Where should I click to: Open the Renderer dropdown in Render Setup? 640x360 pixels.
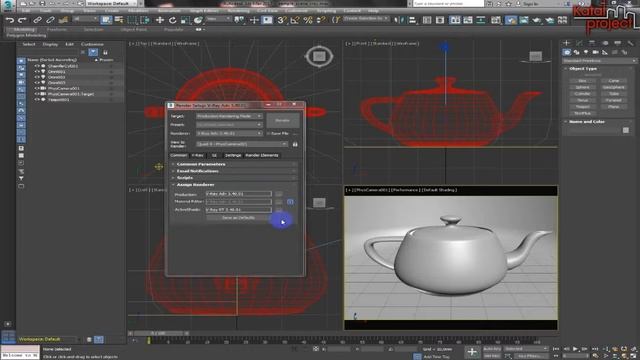[x=229, y=133]
